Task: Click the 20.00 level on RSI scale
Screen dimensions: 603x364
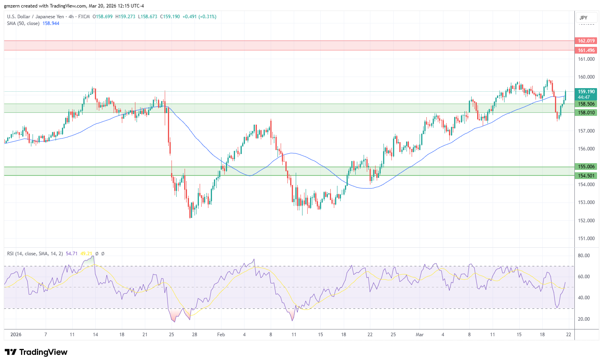Action: tap(584, 319)
